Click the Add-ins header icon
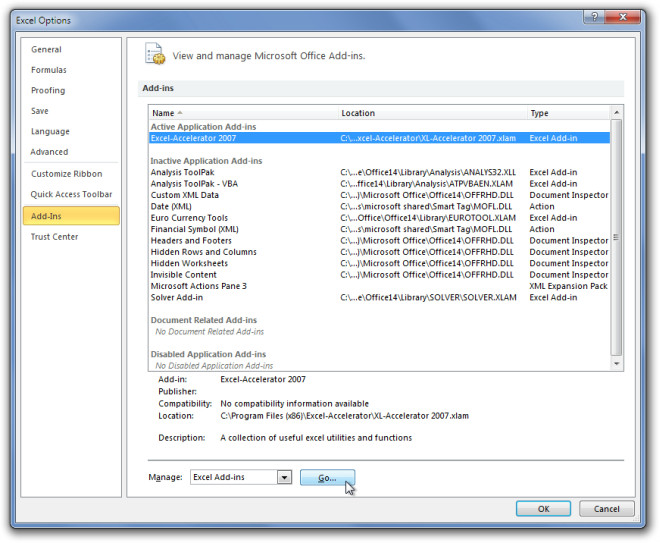660x543 pixels. click(154, 53)
